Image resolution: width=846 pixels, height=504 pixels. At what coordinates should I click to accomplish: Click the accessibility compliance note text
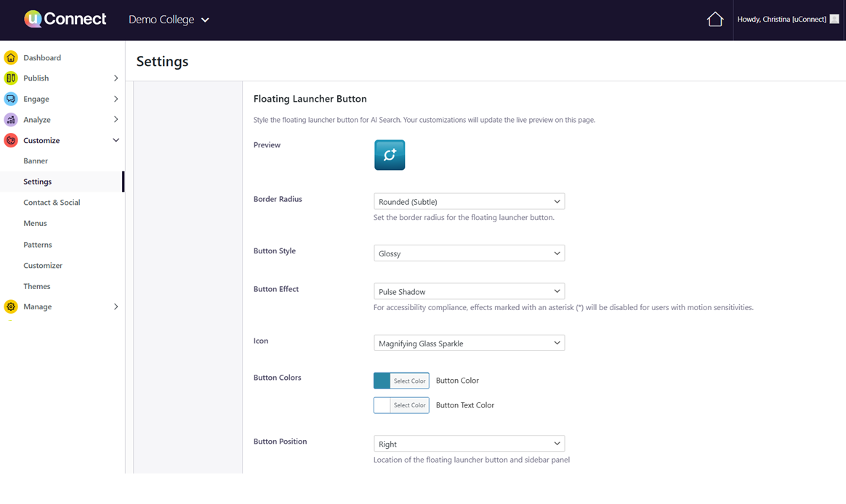(x=563, y=307)
